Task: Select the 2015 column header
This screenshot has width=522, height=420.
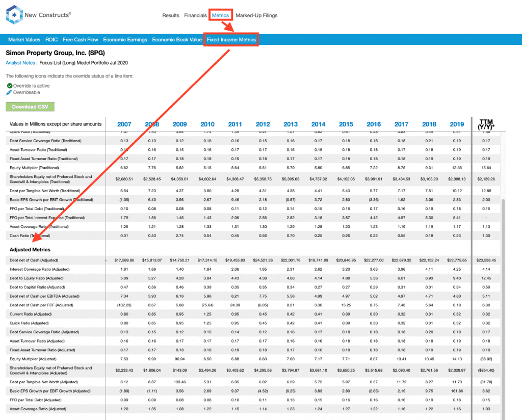Action: pos(346,124)
